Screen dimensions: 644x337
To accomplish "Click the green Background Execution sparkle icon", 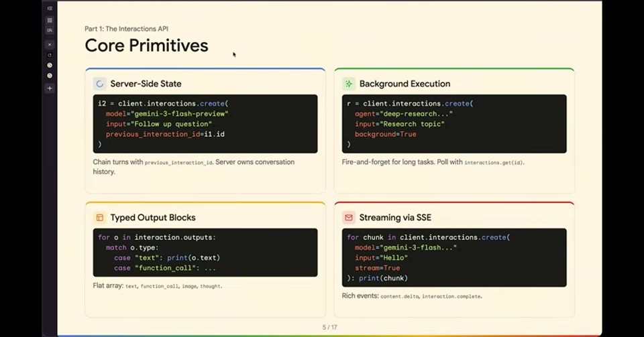I will (x=349, y=84).
